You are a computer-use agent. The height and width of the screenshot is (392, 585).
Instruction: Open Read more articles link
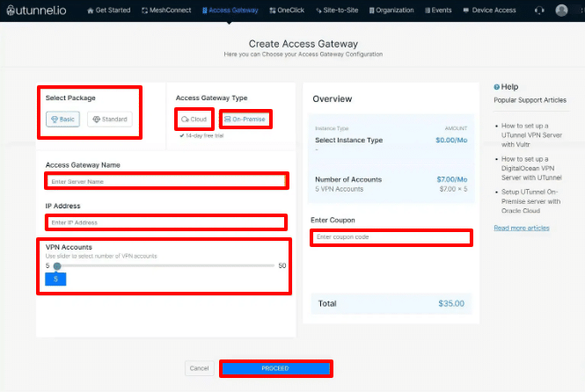click(x=522, y=228)
